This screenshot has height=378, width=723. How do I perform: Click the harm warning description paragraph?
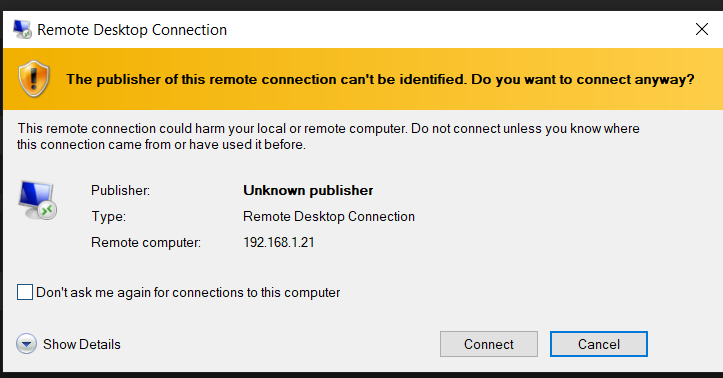click(x=328, y=136)
